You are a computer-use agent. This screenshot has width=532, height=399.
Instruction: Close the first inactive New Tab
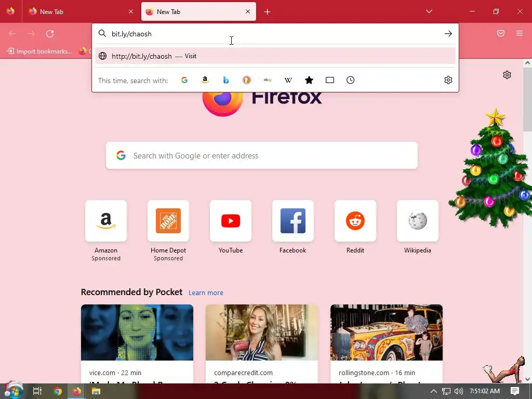point(131,11)
